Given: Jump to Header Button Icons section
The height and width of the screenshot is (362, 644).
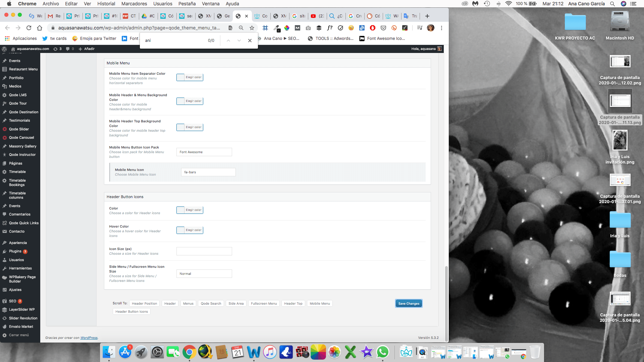Looking at the screenshot, I should (x=131, y=312).
